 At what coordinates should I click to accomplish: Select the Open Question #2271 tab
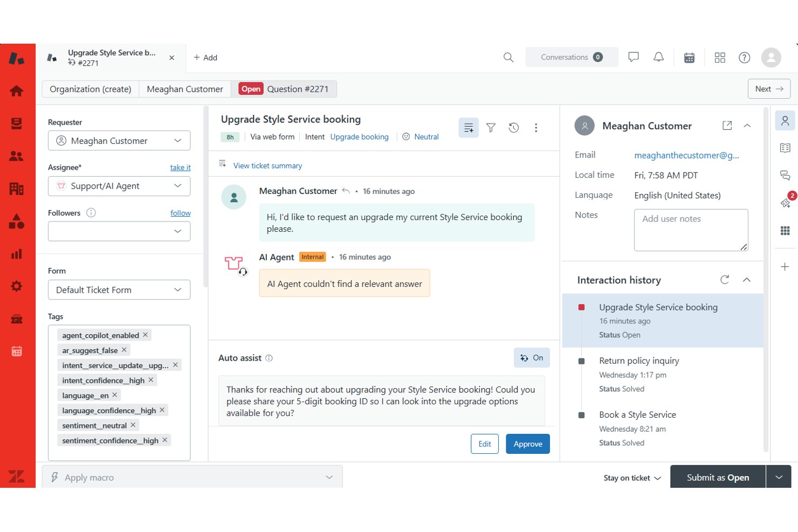click(x=284, y=89)
